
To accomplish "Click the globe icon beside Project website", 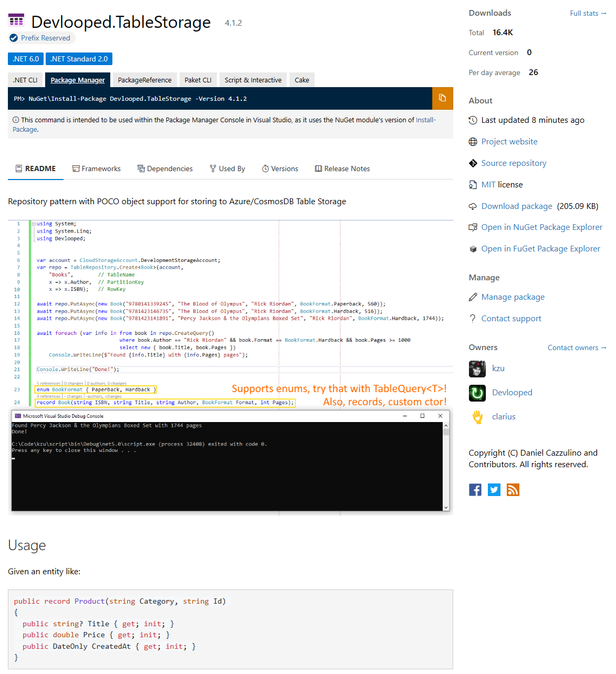I will [473, 142].
